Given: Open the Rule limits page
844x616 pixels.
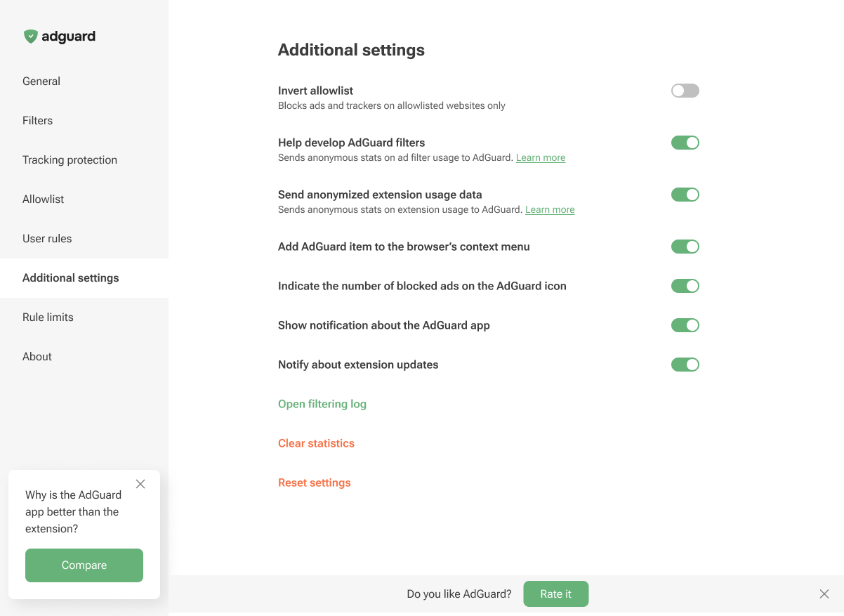Looking at the screenshot, I should coord(48,317).
